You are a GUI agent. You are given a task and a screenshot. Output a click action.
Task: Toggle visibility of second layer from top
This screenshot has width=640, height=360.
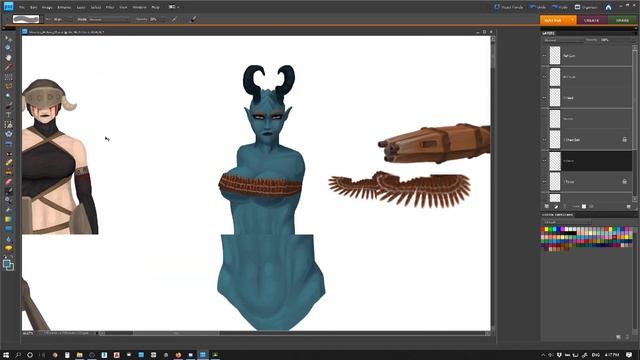point(544,77)
